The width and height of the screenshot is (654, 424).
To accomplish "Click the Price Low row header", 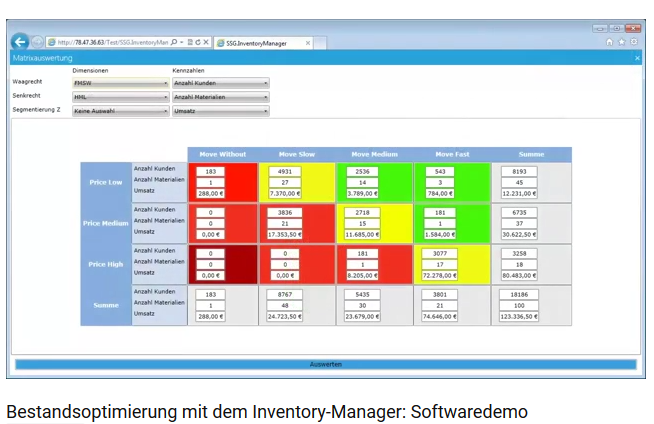I will click(x=106, y=182).
